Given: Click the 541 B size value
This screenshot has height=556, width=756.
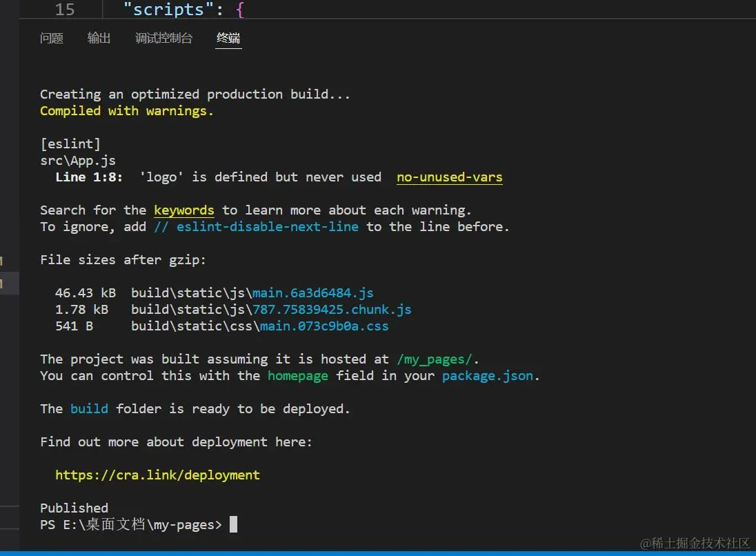Looking at the screenshot, I should click(x=74, y=326).
